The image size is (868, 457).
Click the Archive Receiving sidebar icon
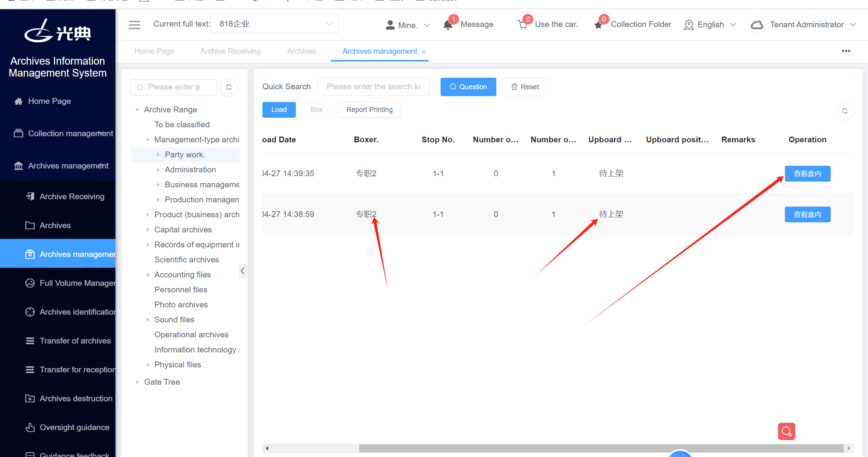tap(30, 197)
